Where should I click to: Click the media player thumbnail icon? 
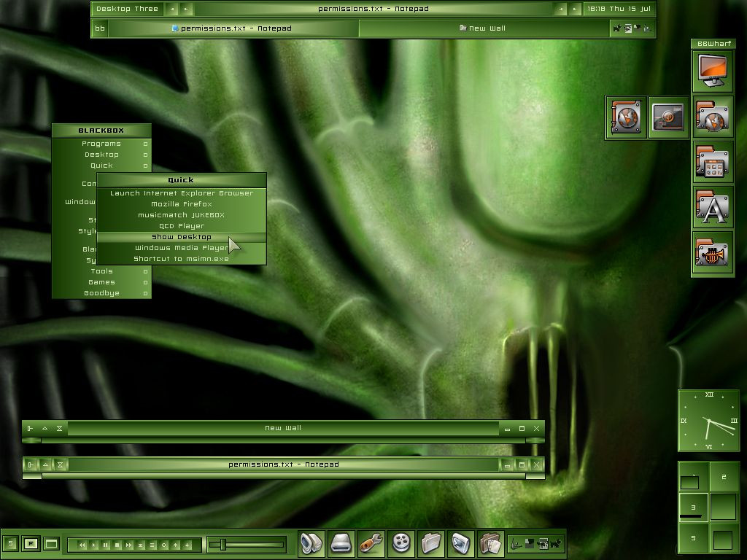(x=668, y=117)
